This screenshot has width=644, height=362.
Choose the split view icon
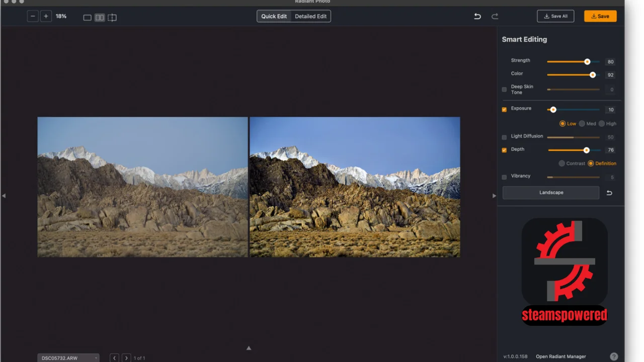click(x=112, y=18)
